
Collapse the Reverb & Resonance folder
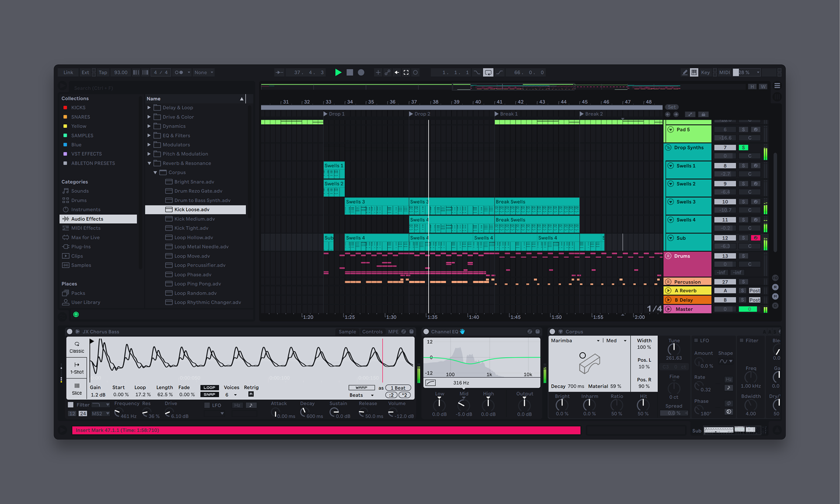[x=149, y=163]
